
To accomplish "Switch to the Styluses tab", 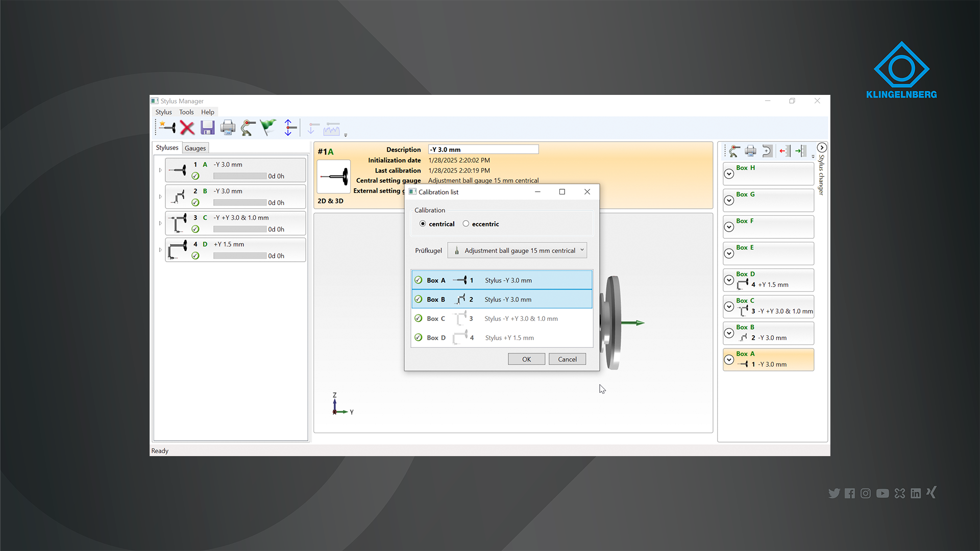I will [167, 147].
